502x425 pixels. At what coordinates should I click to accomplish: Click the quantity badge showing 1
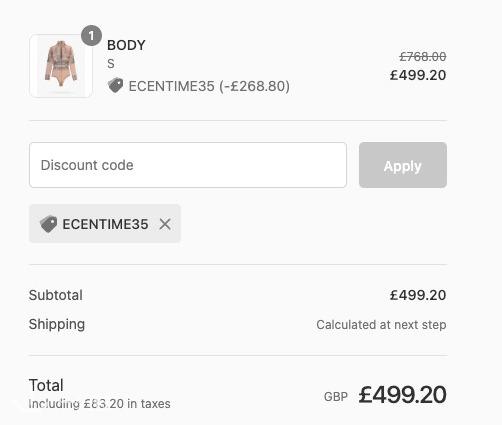pos(91,35)
